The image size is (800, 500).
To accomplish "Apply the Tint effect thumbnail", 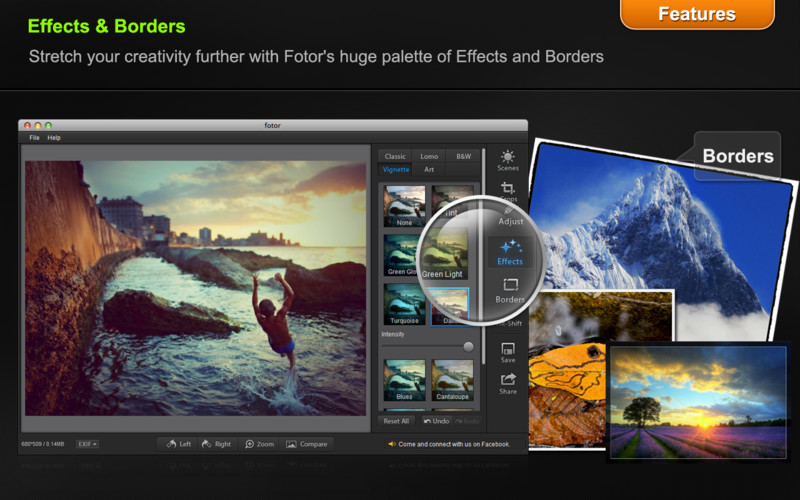I will click(x=451, y=202).
